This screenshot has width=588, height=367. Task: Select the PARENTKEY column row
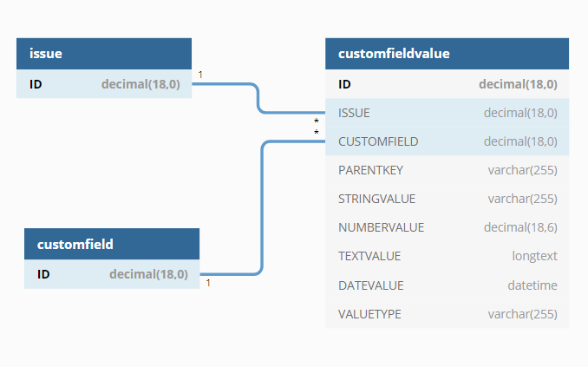[x=447, y=170]
